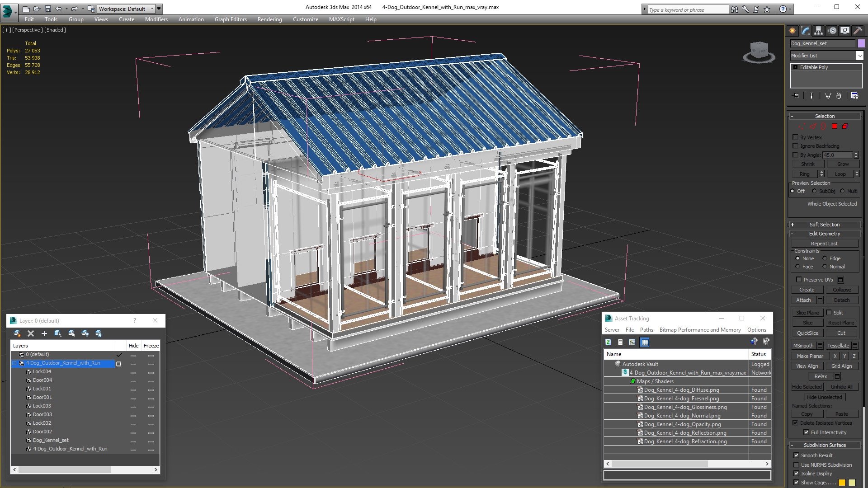Viewport: 868px width, 488px height.
Task: Collapse the 4-Dog_Outdoor_Kennel_with_Run layer tree
Action: coord(14,363)
